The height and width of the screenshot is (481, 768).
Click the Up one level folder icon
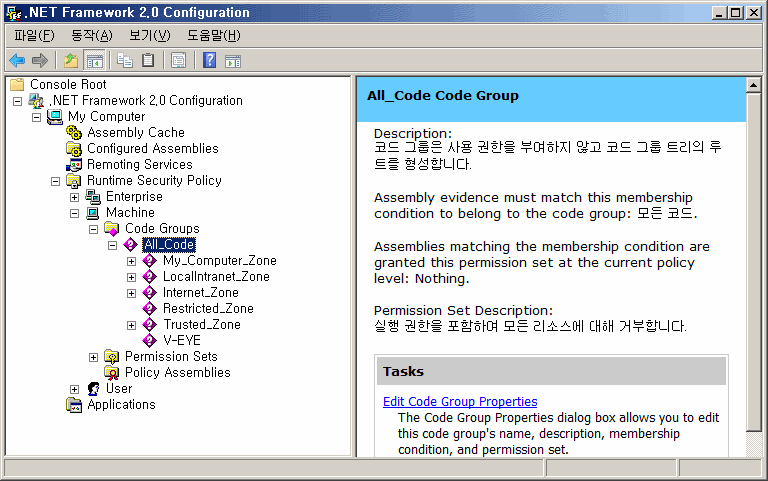72,61
